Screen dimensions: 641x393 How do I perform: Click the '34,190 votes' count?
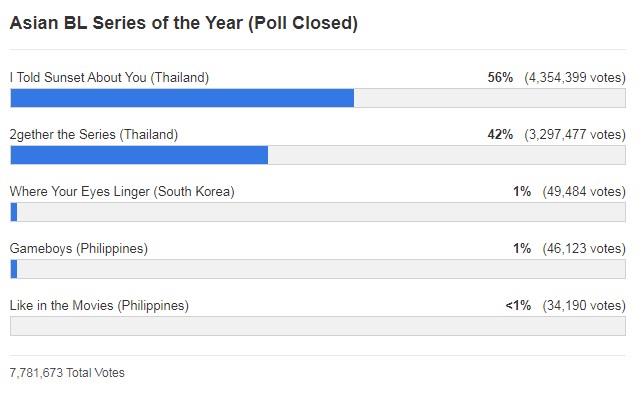[584, 305]
